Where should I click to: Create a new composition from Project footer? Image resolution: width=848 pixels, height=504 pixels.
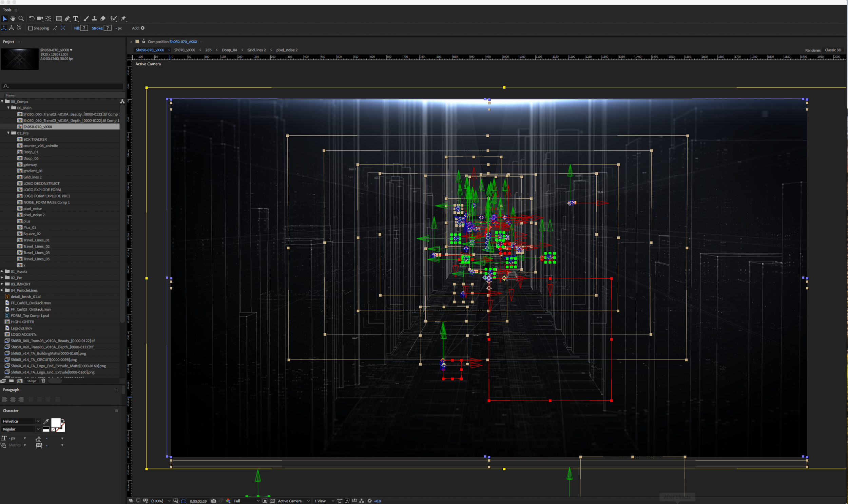(x=20, y=381)
